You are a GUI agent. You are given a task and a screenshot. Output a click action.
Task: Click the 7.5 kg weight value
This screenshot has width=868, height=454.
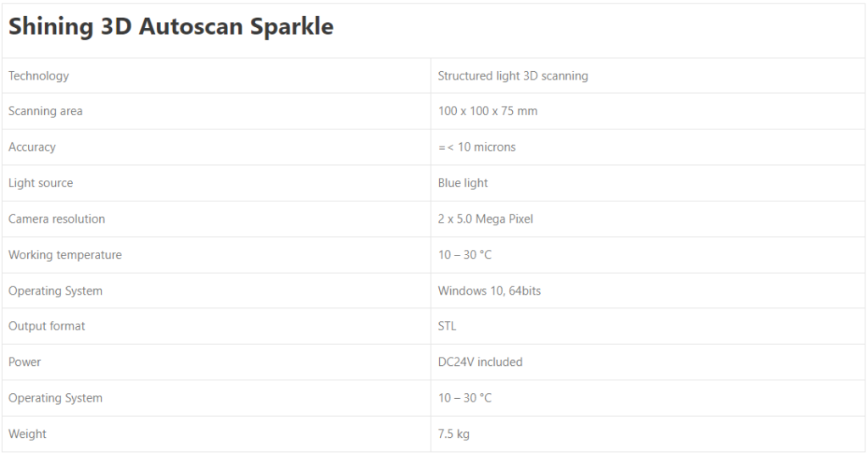(x=453, y=435)
